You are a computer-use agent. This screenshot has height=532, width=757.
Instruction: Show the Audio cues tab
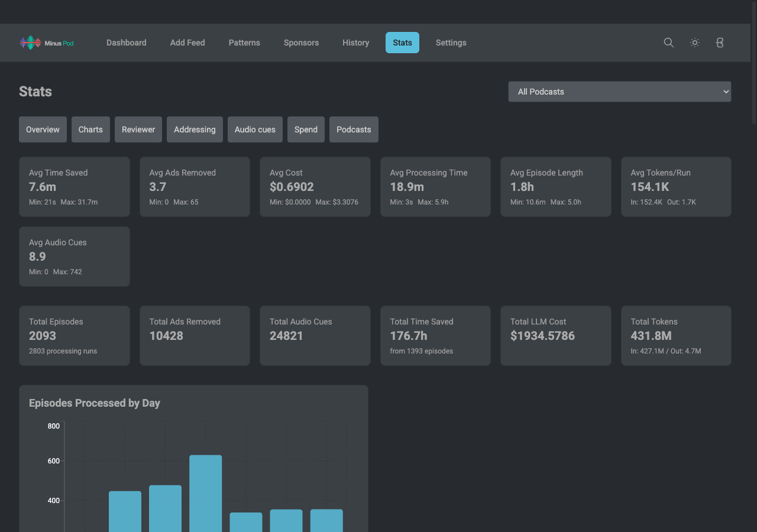point(255,129)
